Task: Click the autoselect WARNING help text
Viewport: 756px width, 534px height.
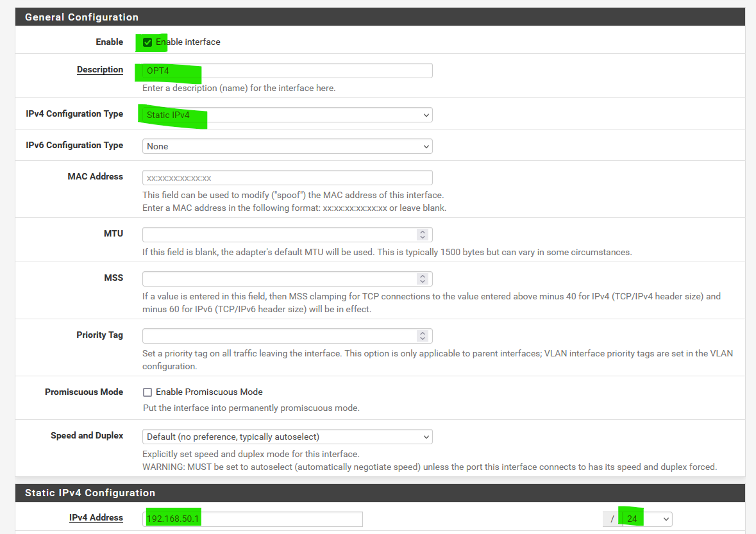Action: pos(430,467)
